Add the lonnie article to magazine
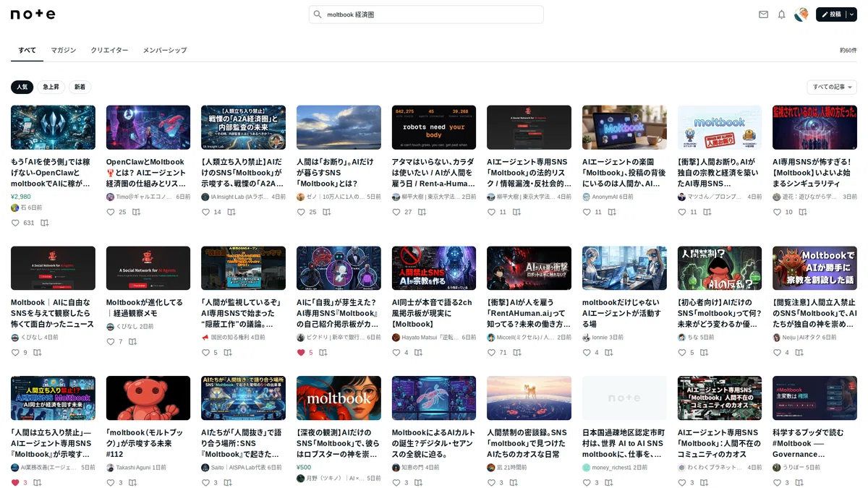The height and width of the screenshot is (488, 868). [x=608, y=352]
